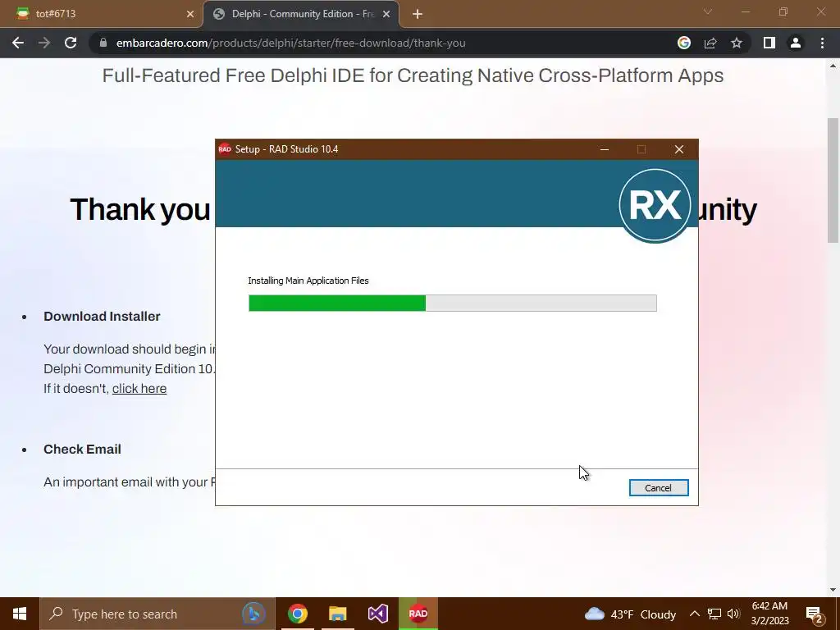This screenshot has width=840, height=630.
Task: Click the page vertical scrollbar
Action: coord(833,180)
